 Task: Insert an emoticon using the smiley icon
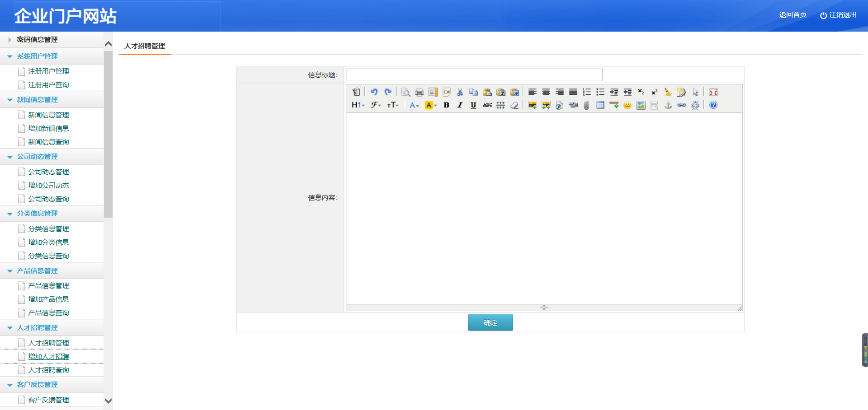point(627,105)
